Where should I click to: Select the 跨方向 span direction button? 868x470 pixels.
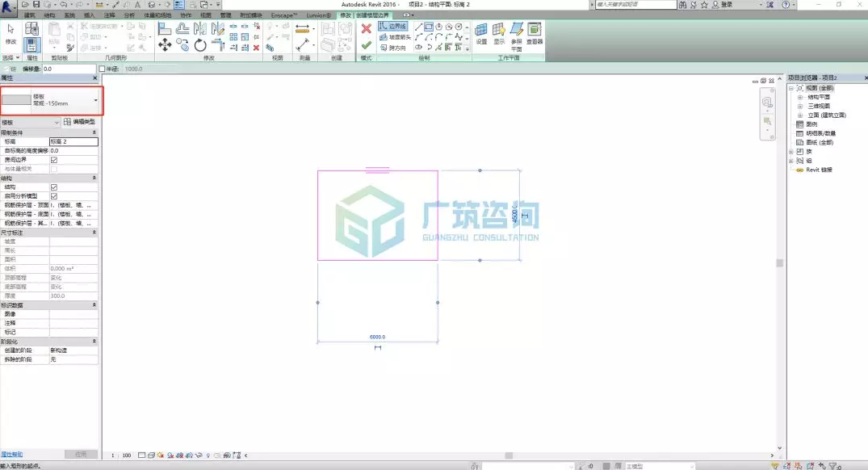[393, 48]
